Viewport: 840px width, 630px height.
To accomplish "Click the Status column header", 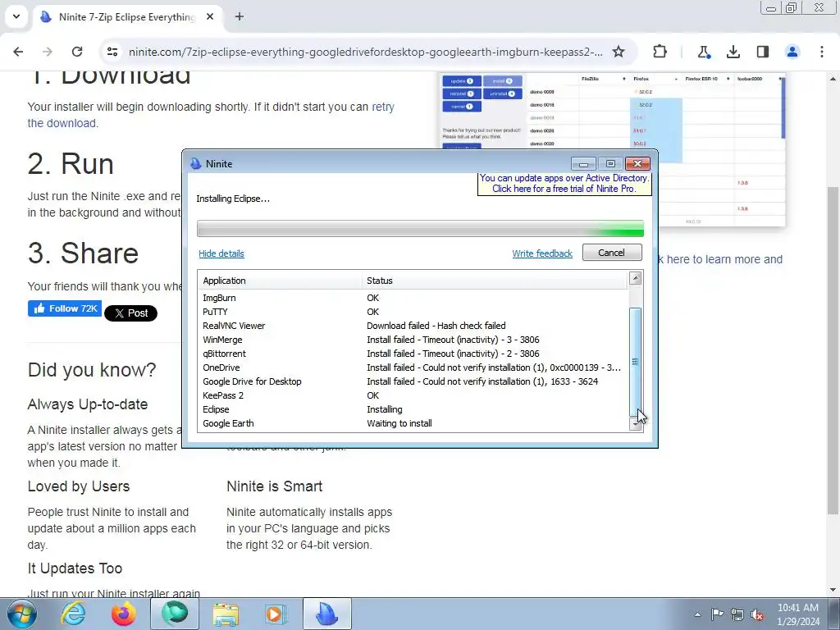I will (494, 281).
